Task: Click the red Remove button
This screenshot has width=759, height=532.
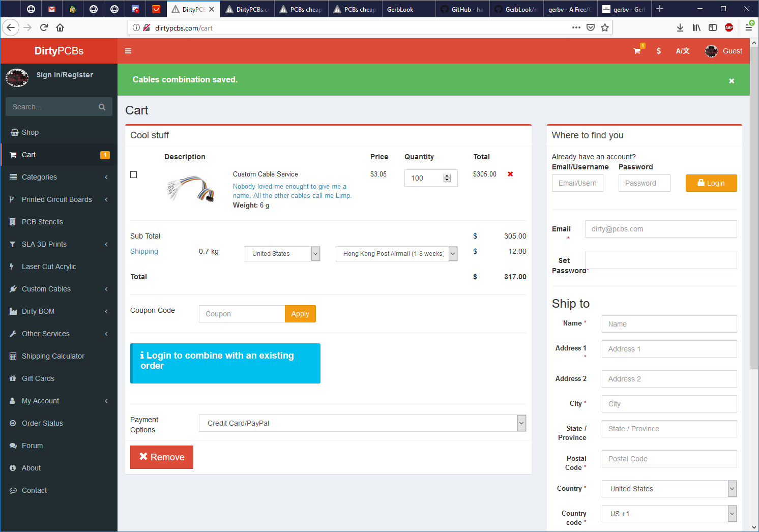Action: 162,457
